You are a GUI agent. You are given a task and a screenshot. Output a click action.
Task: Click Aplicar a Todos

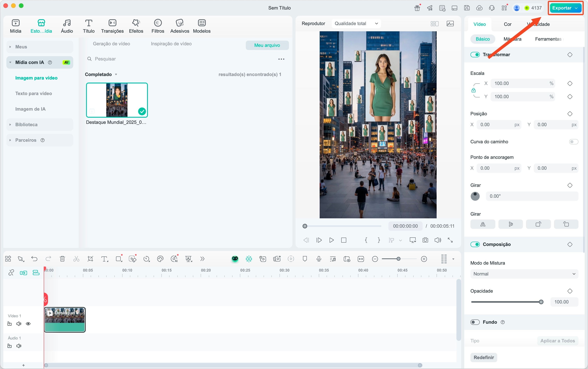557,341
